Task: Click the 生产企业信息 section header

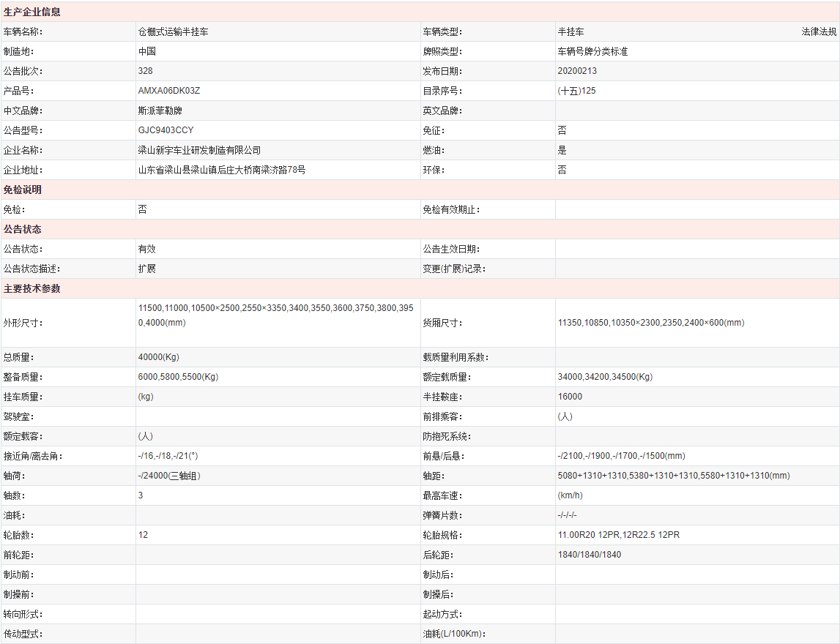Action: pyautogui.click(x=32, y=12)
